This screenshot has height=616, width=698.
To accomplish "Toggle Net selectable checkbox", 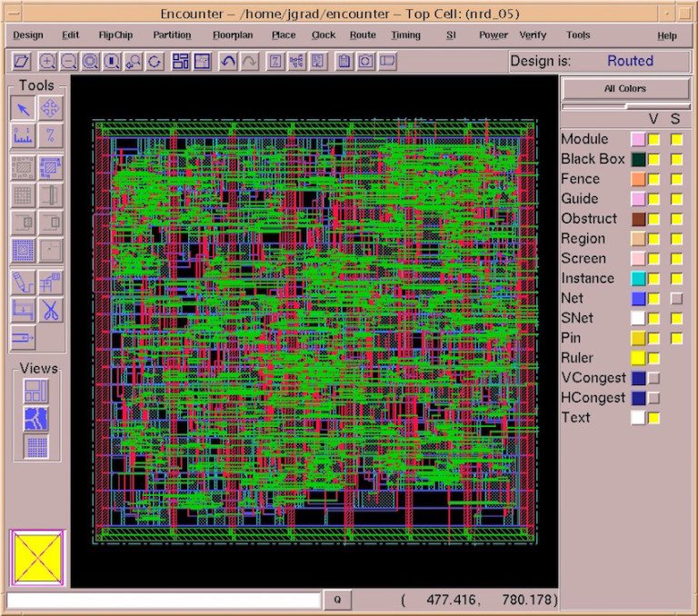I will click(675, 299).
